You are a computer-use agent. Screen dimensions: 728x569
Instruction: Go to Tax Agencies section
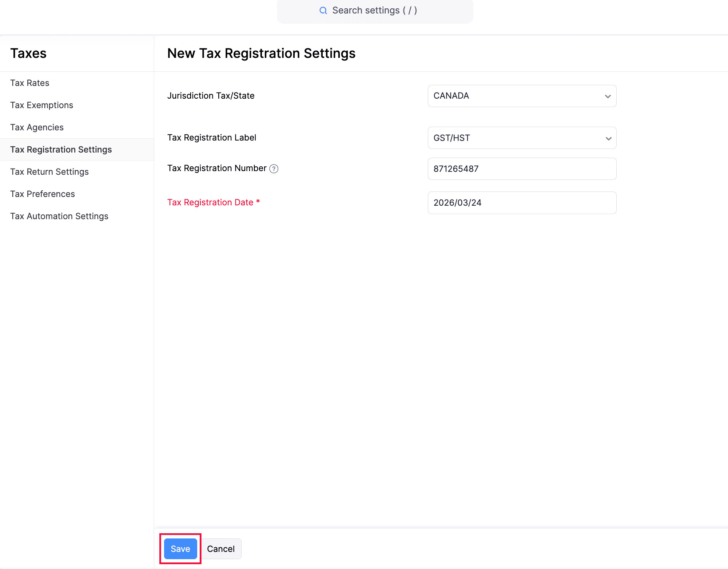click(37, 127)
